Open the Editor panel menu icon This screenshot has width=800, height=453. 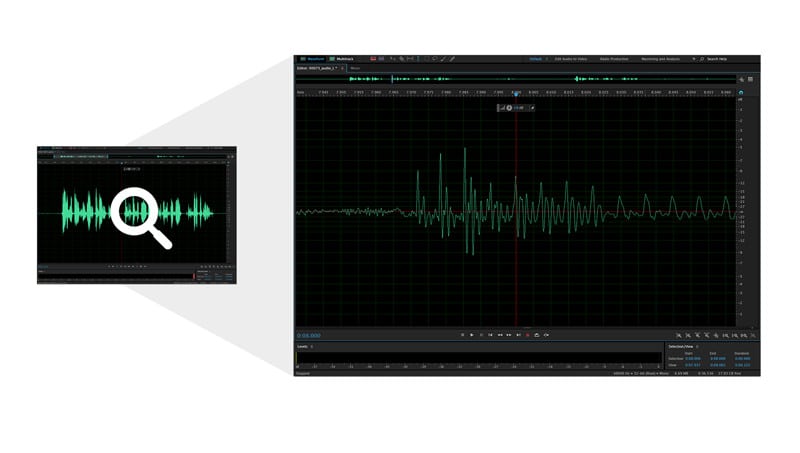point(342,68)
